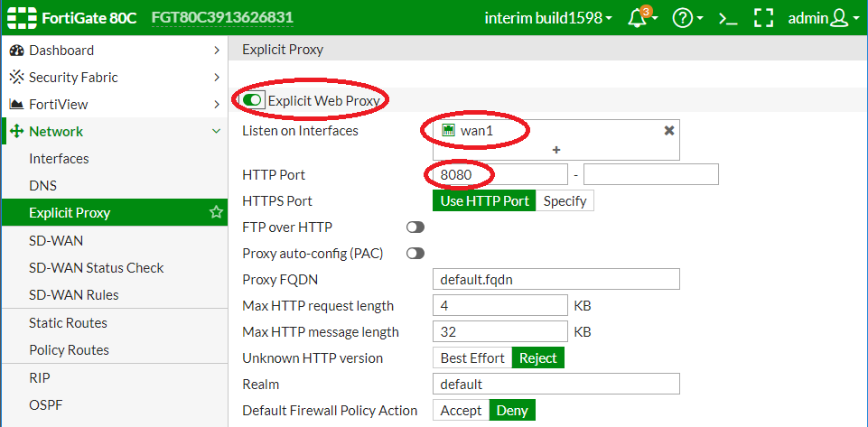Toggle the Explicit Web Proxy switch
This screenshot has width=868, height=427.
click(x=252, y=100)
